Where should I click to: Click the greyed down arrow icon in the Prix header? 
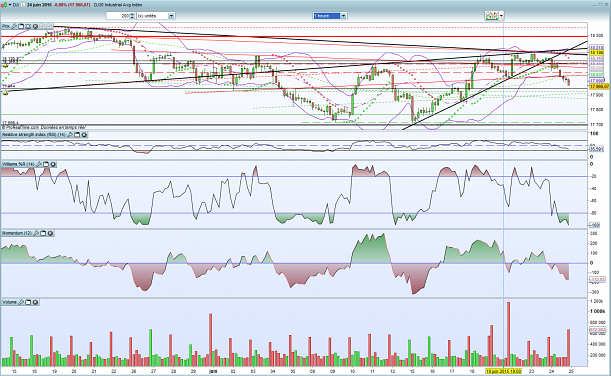tap(49, 26)
